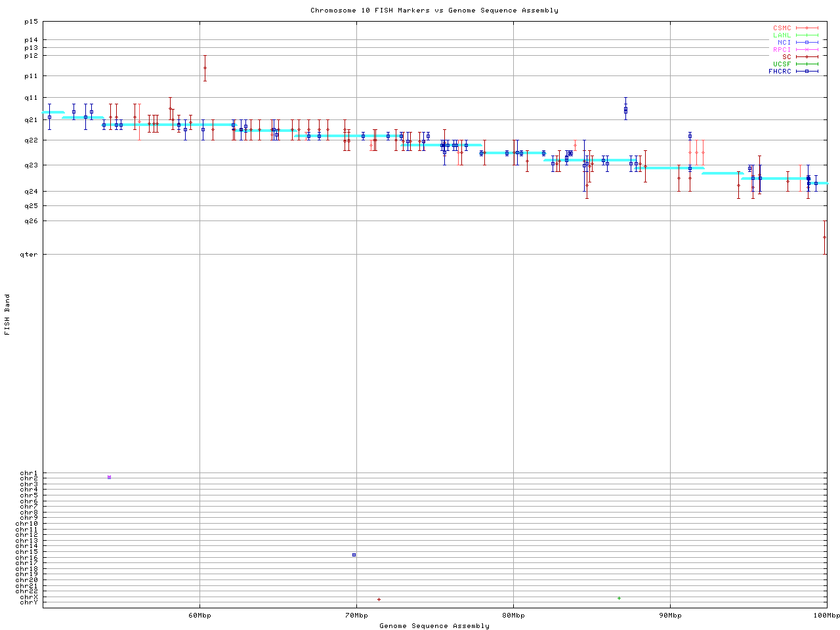Select the RPCI legend entry label
This screenshot has height=630, width=840.
(782, 50)
